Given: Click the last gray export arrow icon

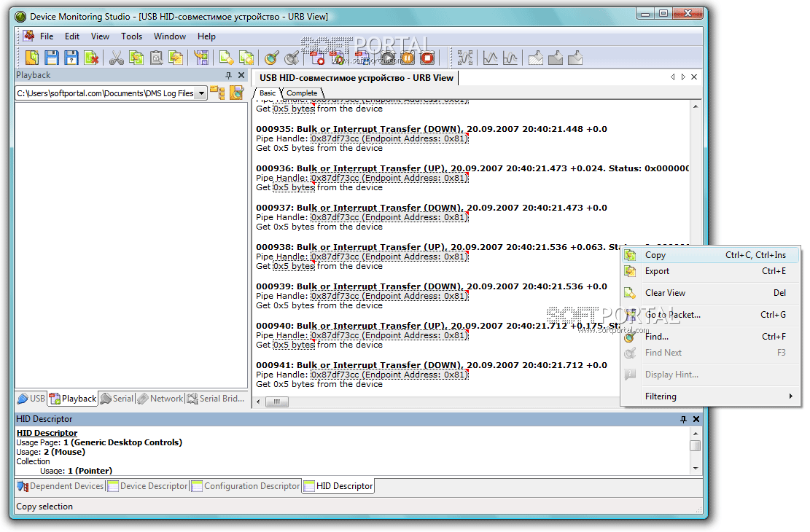Looking at the screenshot, I should pyautogui.click(x=575, y=58).
